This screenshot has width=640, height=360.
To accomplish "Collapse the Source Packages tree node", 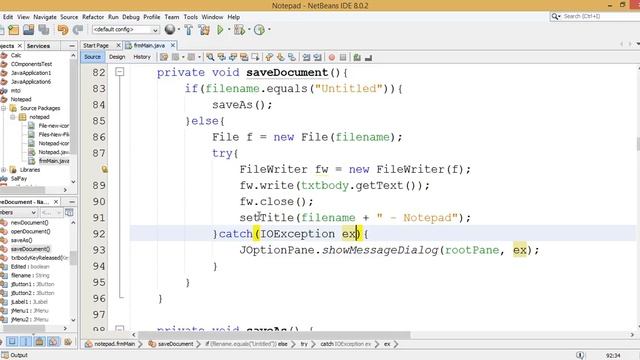I will (x=4, y=108).
